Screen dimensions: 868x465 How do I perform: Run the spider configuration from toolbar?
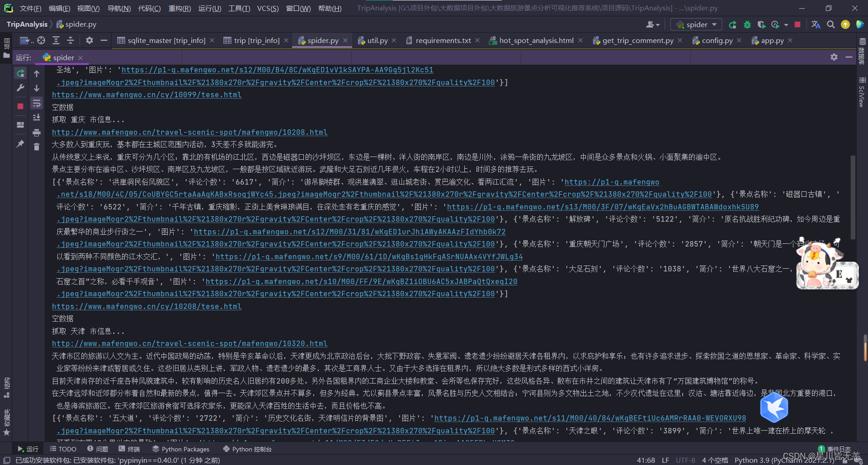pyautogui.click(x=732, y=24)
